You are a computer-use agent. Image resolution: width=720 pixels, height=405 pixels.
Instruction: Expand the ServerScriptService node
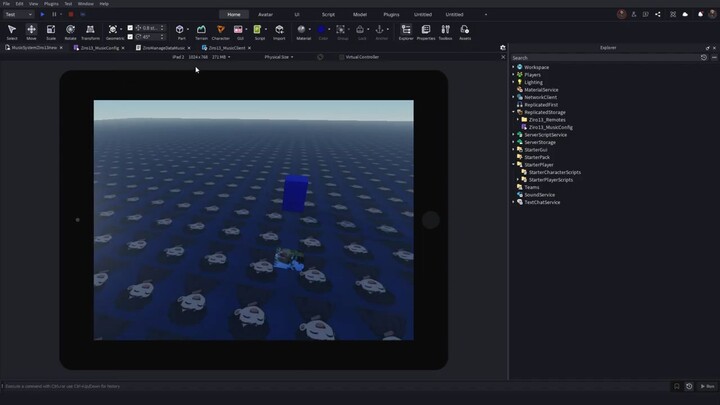[x=513, y=135]
